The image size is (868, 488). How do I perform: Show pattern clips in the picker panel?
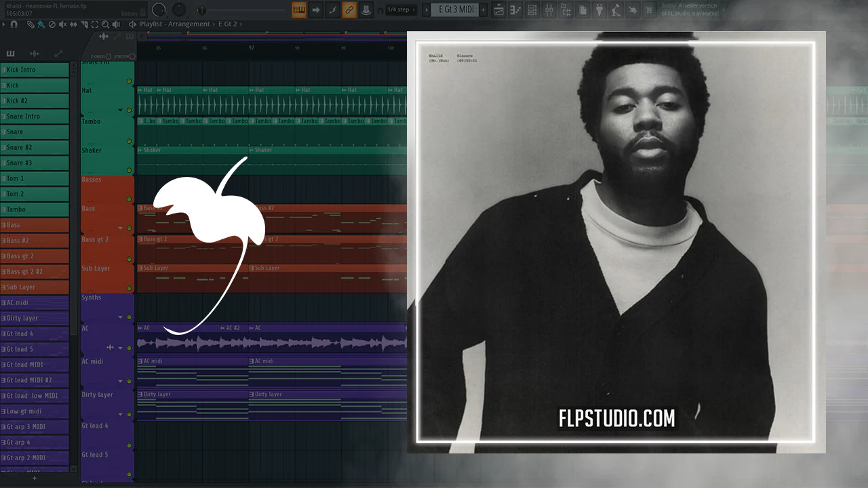click(x=11, y=54)
